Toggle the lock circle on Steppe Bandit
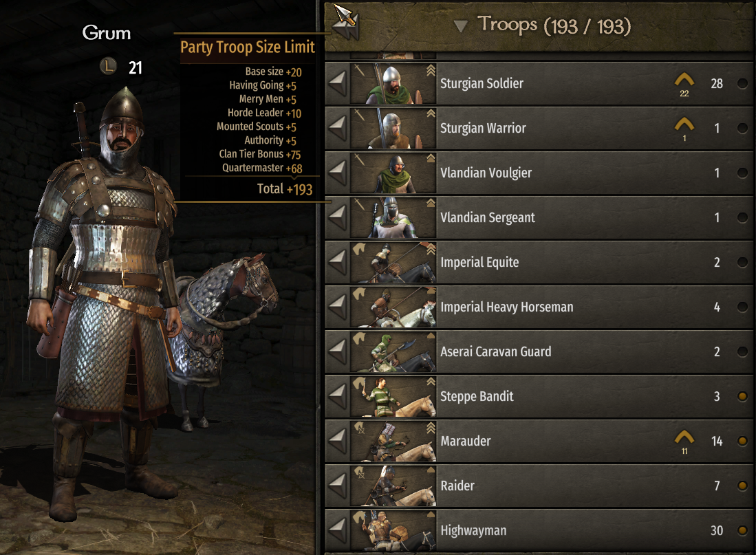 point(742,396)
